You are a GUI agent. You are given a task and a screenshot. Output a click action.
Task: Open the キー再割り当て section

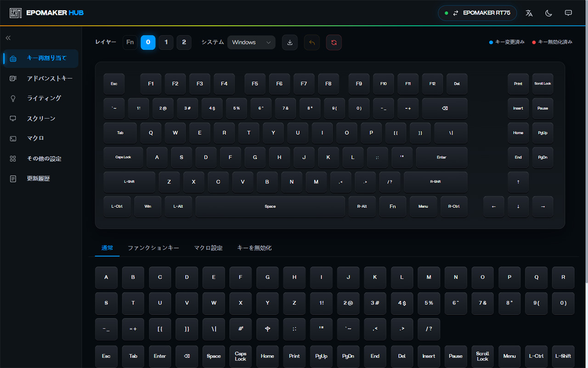(x=41, y=58)
